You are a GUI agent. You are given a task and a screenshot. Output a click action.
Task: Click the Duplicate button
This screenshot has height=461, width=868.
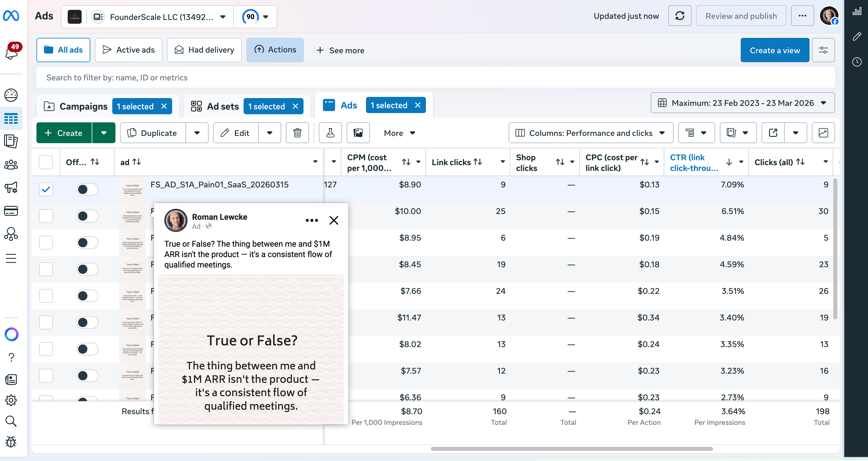(x=153, y=133)
